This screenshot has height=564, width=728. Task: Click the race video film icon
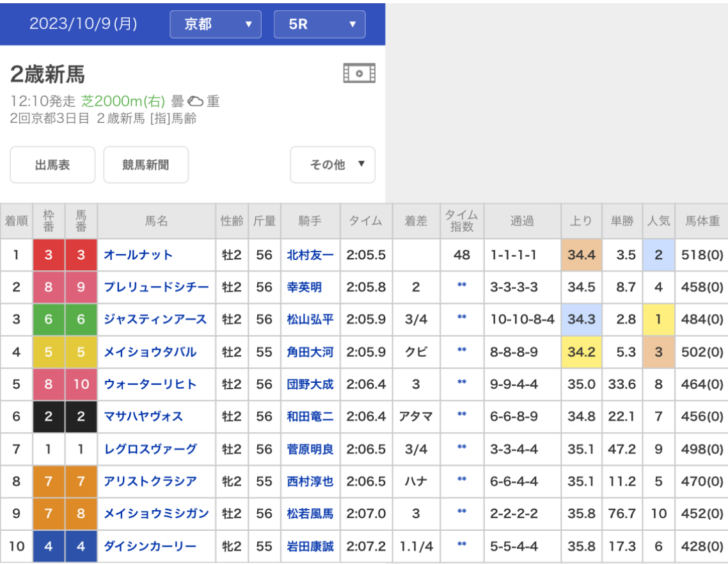click(x=359, y=74)
